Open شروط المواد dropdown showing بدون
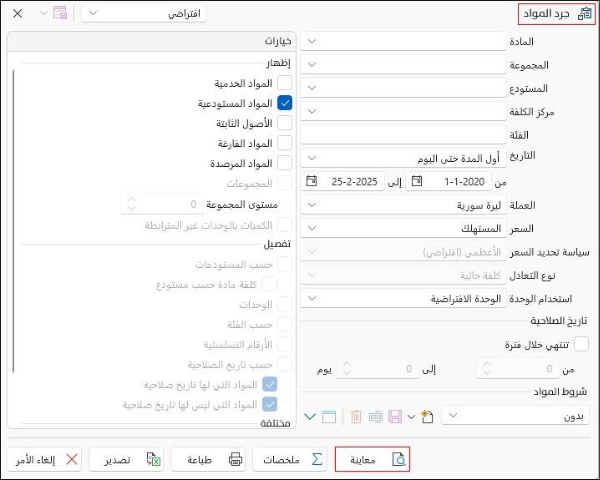The width and height of the screenshot is (600, 480). coord(515,415)
